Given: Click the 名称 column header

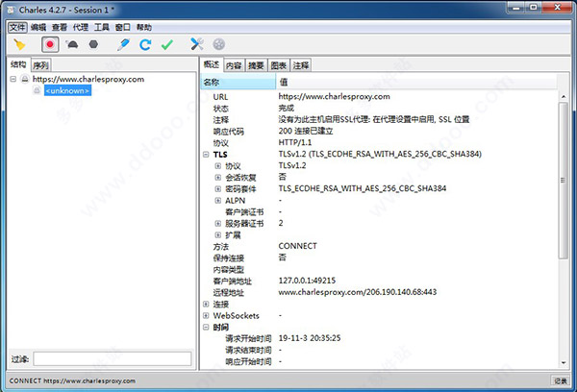Looking at the screenshot, I should (238, 82).
